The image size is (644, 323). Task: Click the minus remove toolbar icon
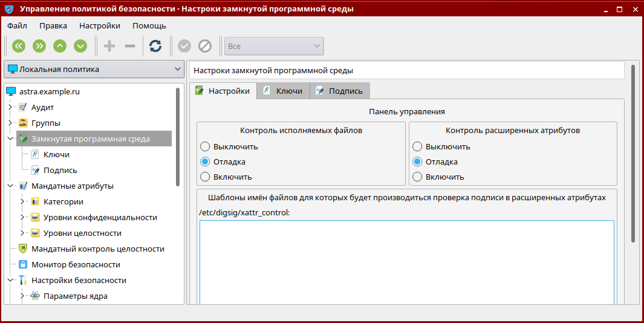point(130,45)
